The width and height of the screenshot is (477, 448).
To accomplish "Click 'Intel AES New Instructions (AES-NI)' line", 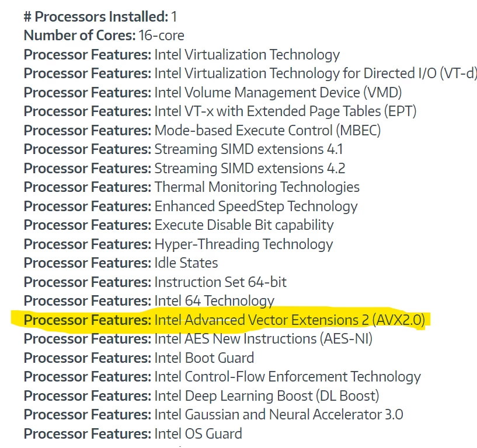I will coord(198,339).
